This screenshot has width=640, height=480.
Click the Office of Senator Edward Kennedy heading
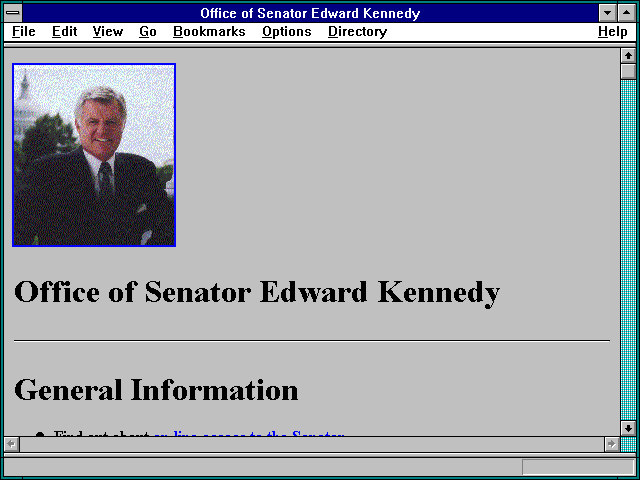point(257,292)
